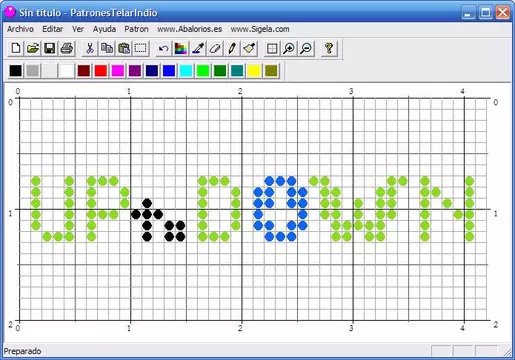Open the Archivo menu

tap(20, 29)
